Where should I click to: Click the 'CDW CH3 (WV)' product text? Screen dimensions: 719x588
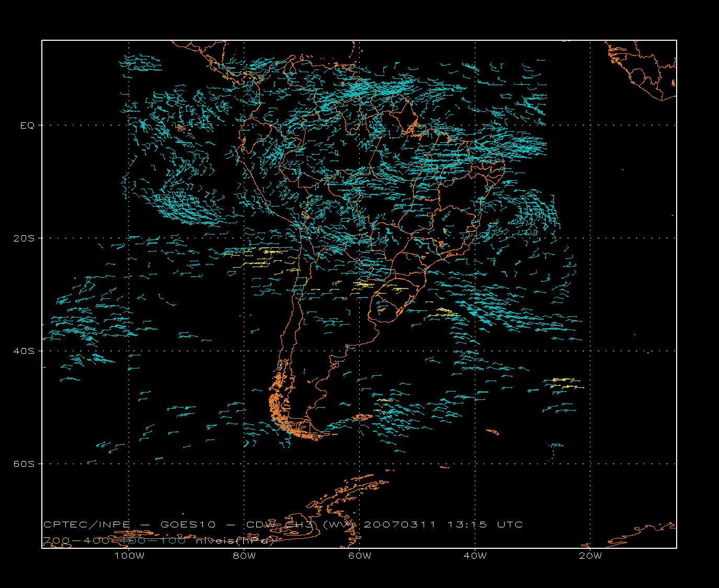tap(301, 524)
